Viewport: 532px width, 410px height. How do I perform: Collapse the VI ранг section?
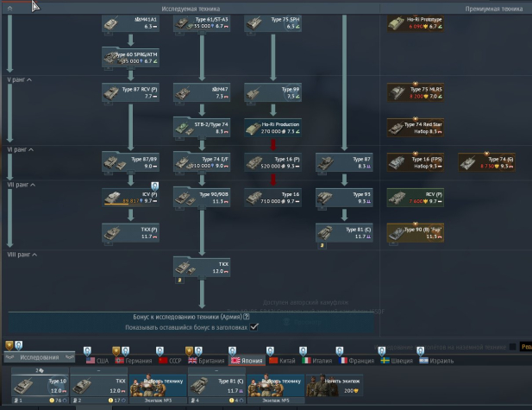(32, 149)
